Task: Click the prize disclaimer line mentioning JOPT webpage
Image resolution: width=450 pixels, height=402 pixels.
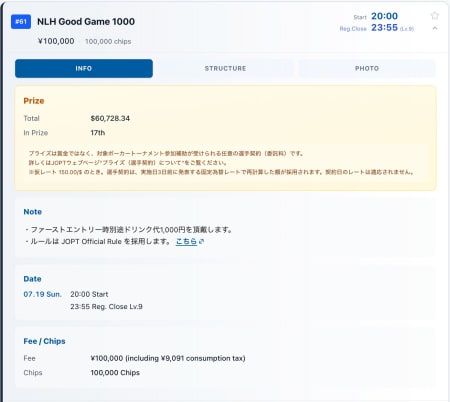Action: point(128,163)
